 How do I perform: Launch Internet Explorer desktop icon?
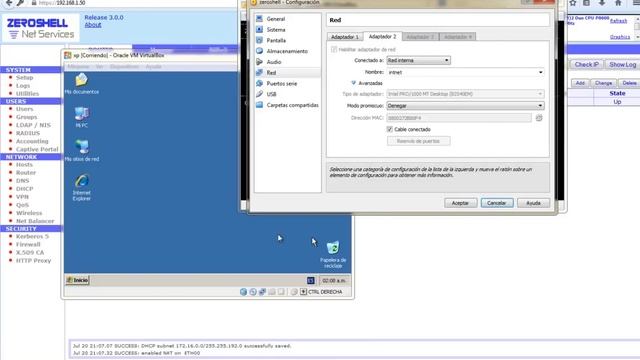[82, 187]
